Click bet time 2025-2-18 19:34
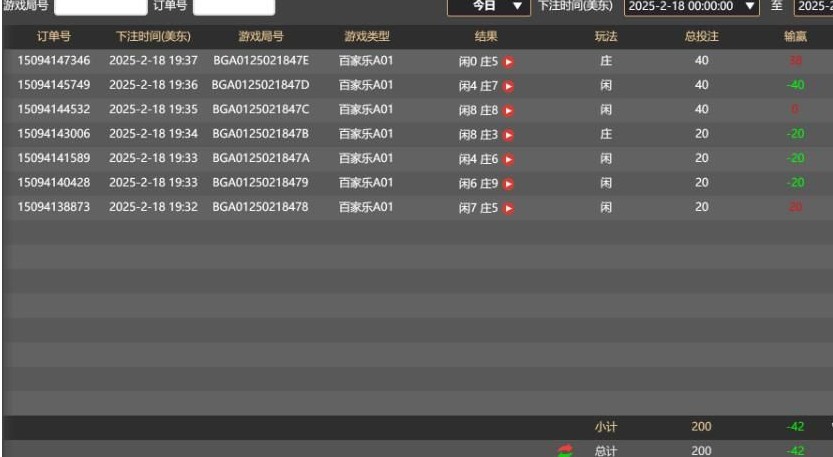The width and height of the screenshot is (833, 457). [153, 134]
